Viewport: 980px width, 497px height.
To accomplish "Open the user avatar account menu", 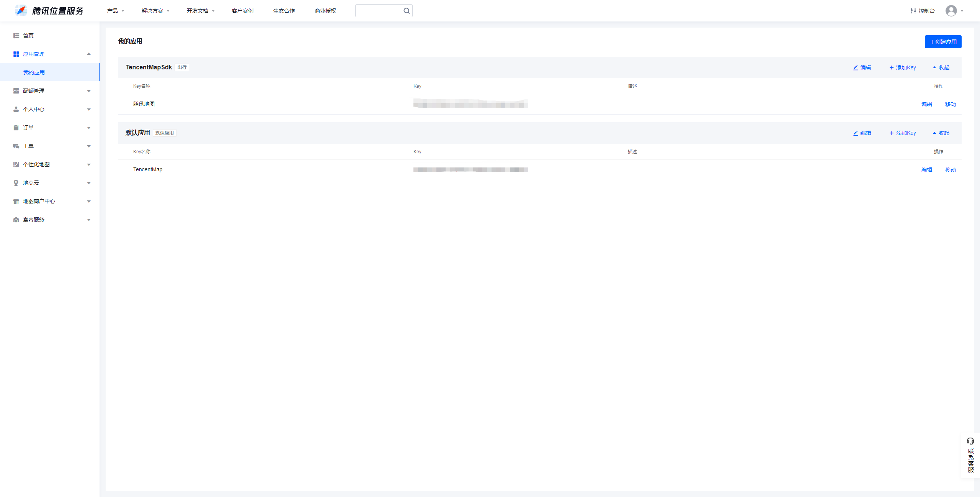I will (x=951, y=11).
